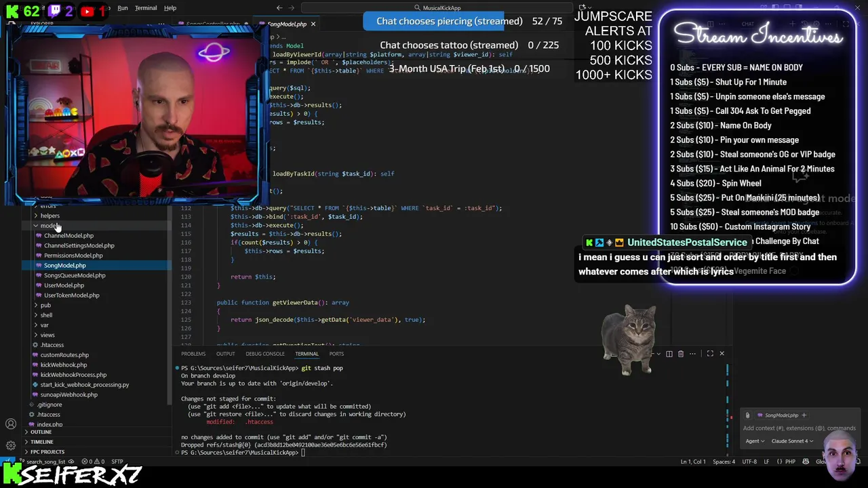Open SongsQueueModel.php file
This screenshot has height=488, width=868.
click(x=75, y=275)
